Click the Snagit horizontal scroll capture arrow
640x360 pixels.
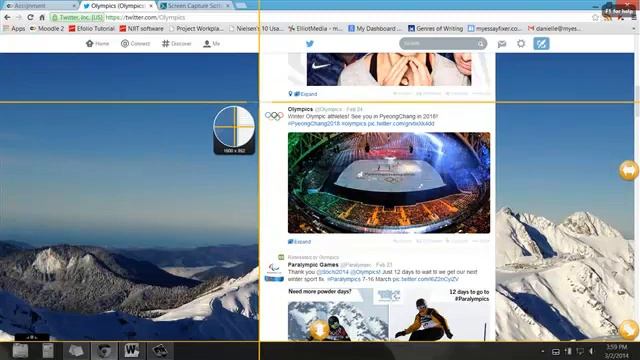click(629, 170)
